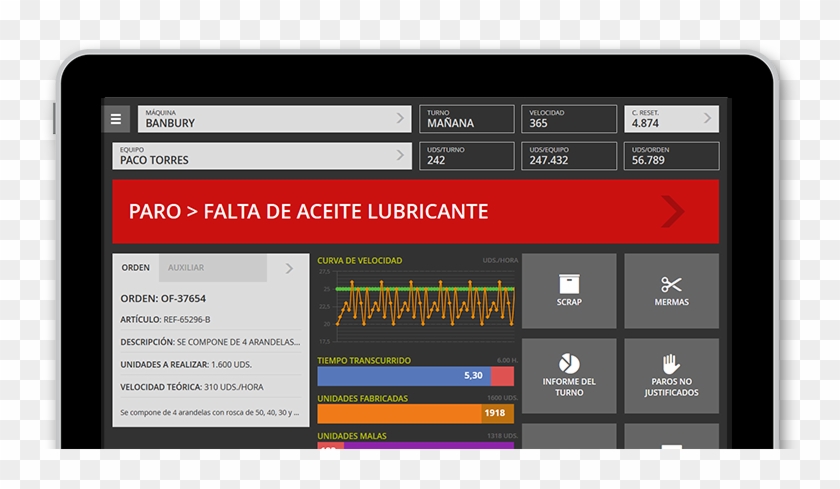The height and width of the screenshot is (489, 840).
Task: Open the C. Reset 4.874 chevron
Action: [707, 119]
